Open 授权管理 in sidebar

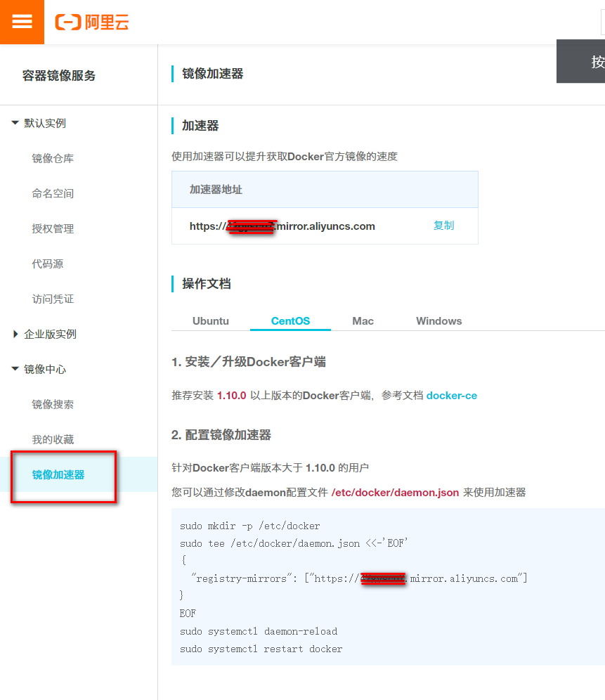click(53, 229)
